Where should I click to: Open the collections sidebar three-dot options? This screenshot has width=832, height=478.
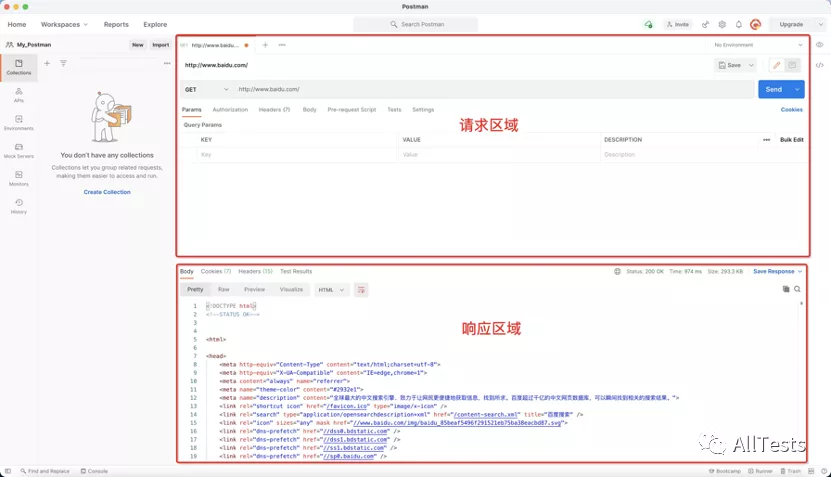(167, 63)
